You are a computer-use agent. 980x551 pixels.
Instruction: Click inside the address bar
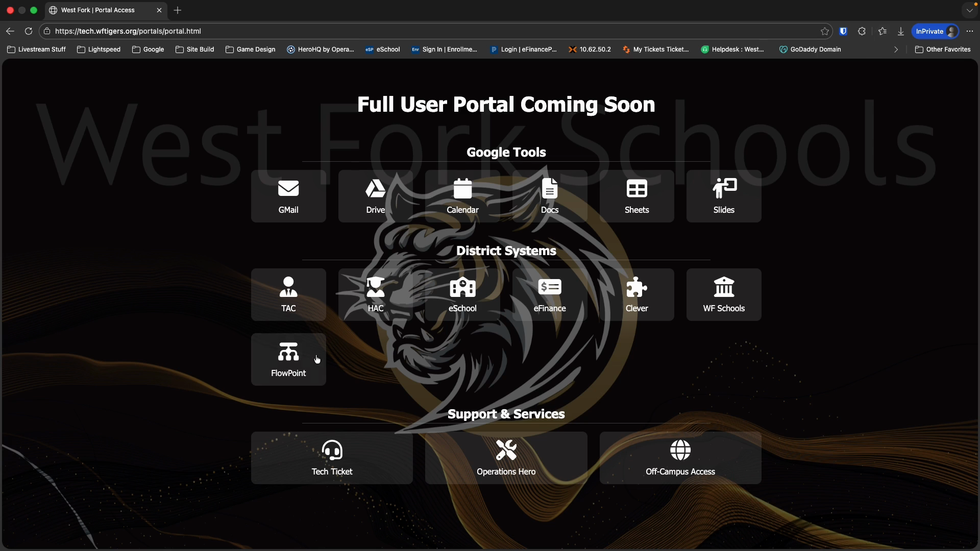click(x=306, y=31)
